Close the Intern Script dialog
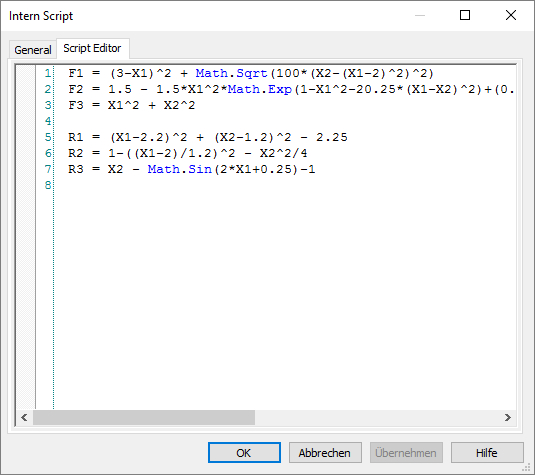535x475 pixels. coord(511,15)
